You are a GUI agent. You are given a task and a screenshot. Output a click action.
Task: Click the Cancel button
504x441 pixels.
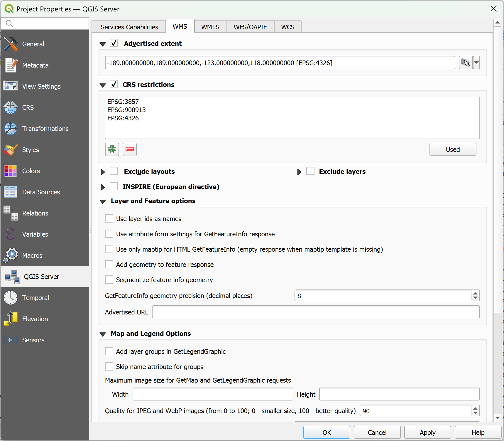[x=377, y=432]
